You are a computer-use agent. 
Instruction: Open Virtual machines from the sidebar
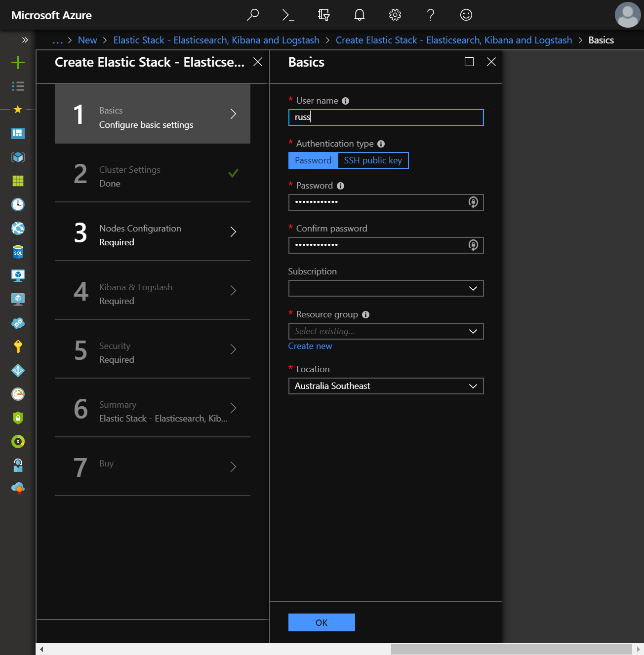click(x=18, y=275)
